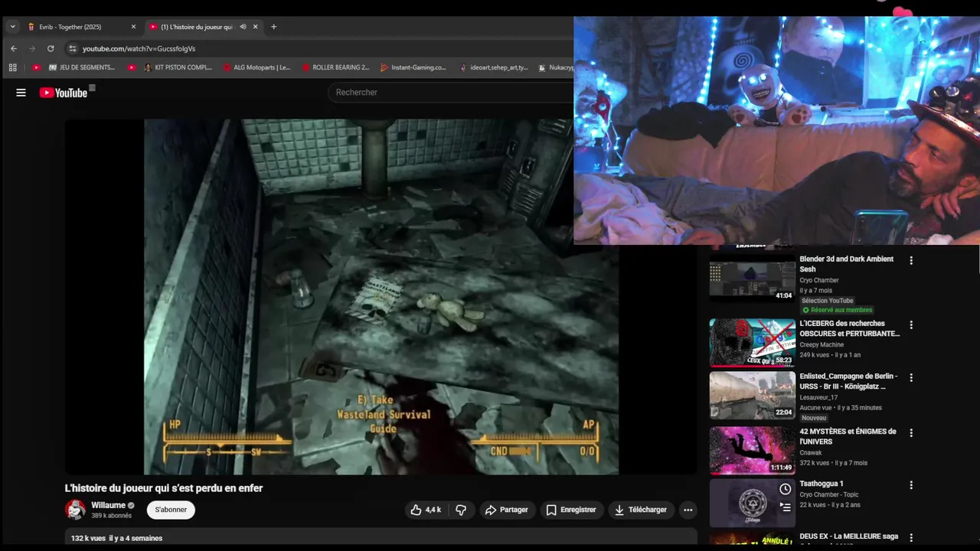View site information icon in address bar
980x551 pixels.
tap(73, 48)
